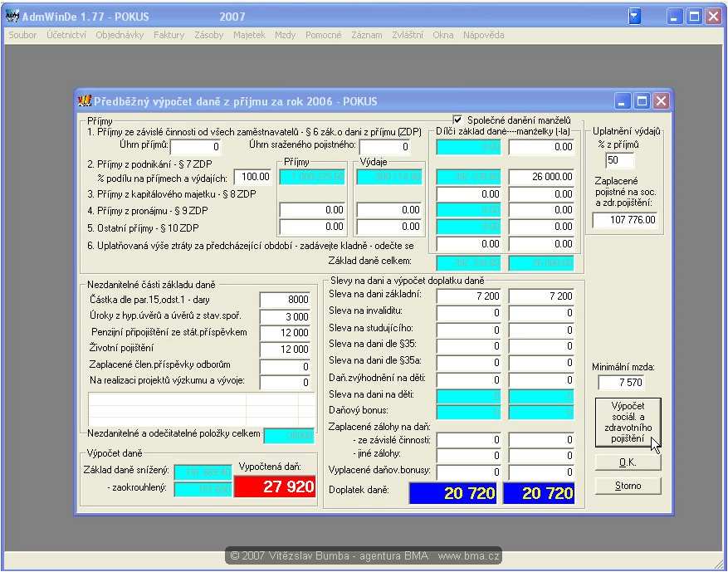The height and width of the screenshot is (572, 728).
Task: Click the blue icon left of main window minimize
Action: tap(635, 17)
